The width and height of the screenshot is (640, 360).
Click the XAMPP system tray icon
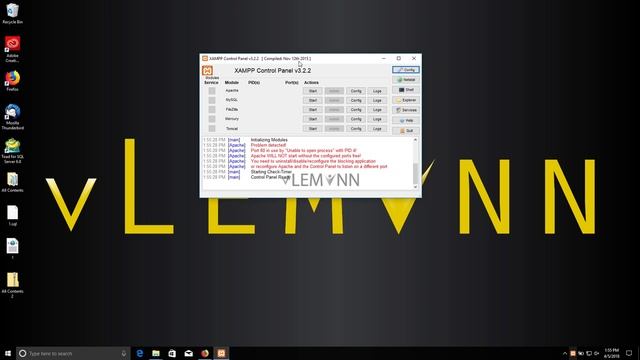(x=573, y=353)
